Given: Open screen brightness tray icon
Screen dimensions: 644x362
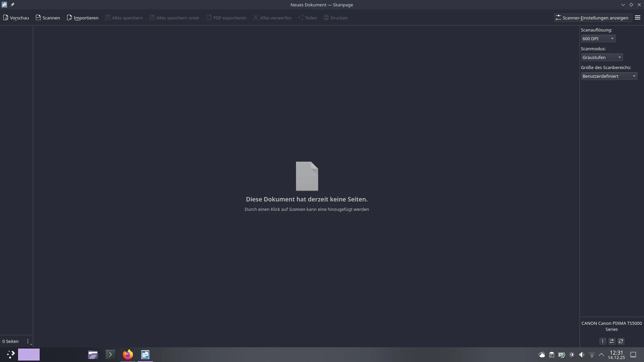Looking at the screenshot, I should (572, 355).
